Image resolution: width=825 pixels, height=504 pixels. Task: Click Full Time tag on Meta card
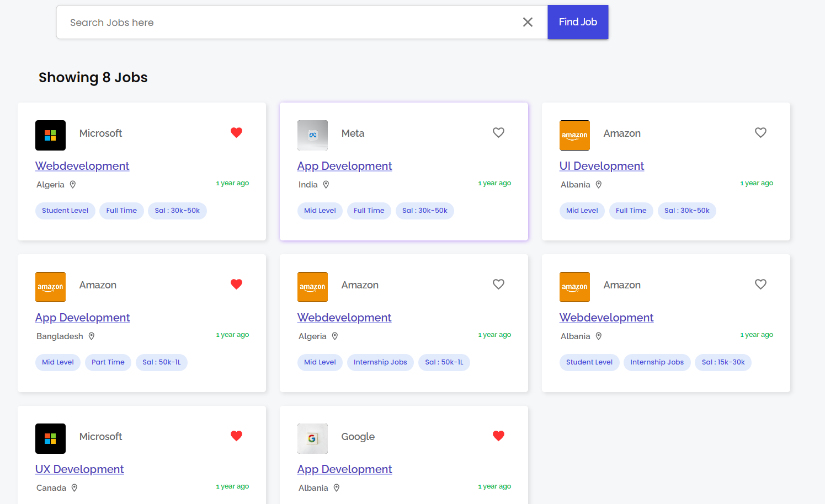click(369, 211)
